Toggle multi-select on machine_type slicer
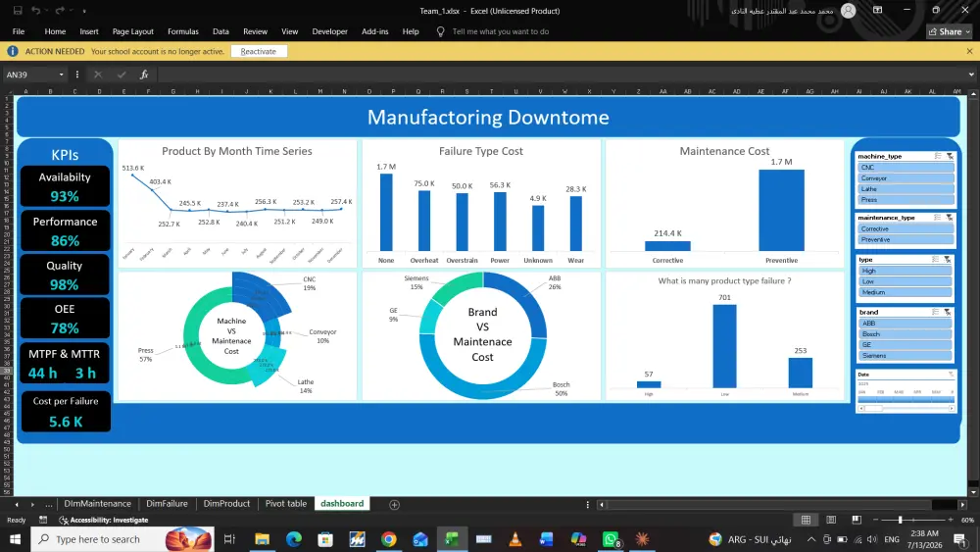980x552 pixels. click(x=938, y=156)
